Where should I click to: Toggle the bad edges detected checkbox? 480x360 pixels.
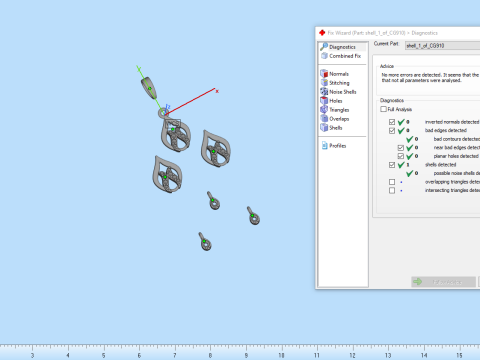pyautogui.click(x=392, y=130)
